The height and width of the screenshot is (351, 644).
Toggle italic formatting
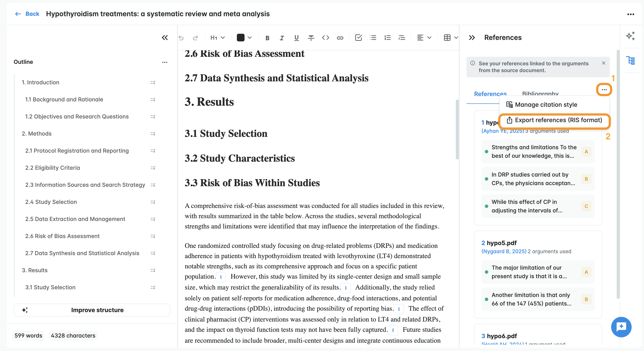click(282, 38)
